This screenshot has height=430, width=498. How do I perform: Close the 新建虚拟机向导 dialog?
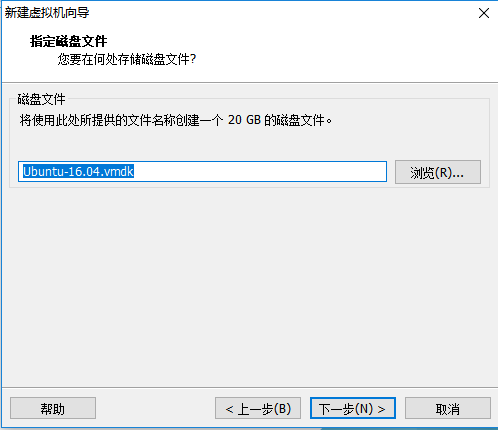[x=484, y=13]
